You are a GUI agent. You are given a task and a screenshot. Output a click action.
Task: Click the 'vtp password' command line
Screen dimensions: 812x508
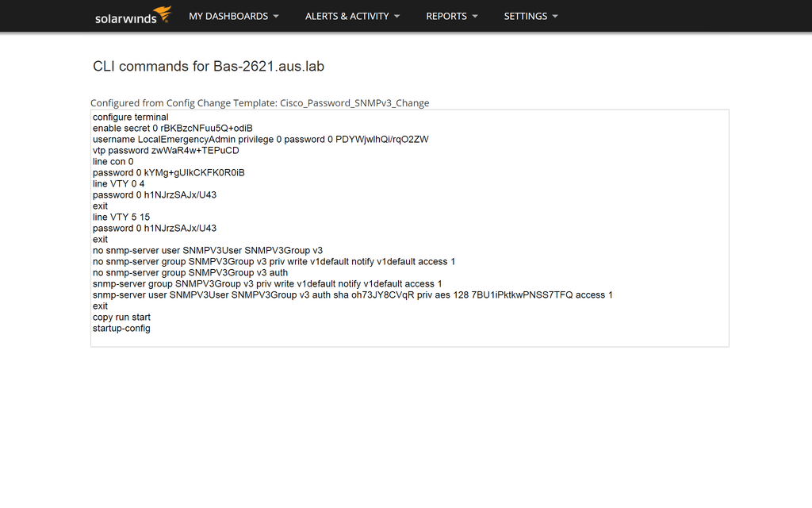click(x=166, y=151)
